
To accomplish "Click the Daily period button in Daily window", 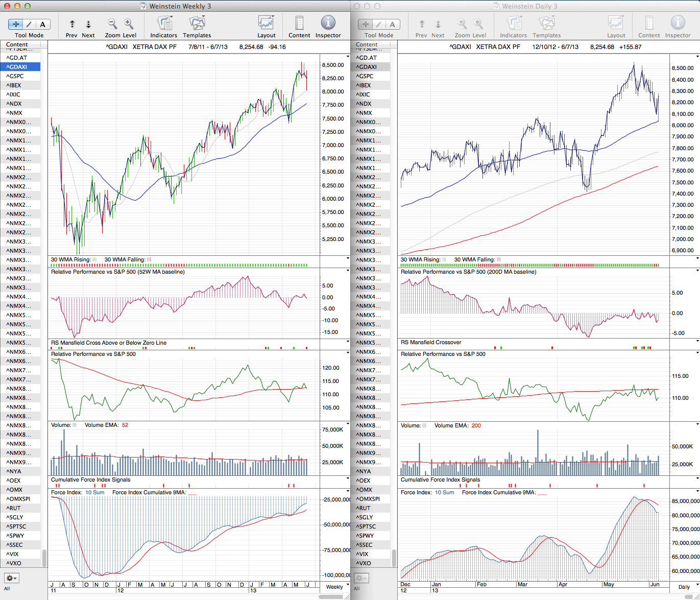I will point(684,587).
